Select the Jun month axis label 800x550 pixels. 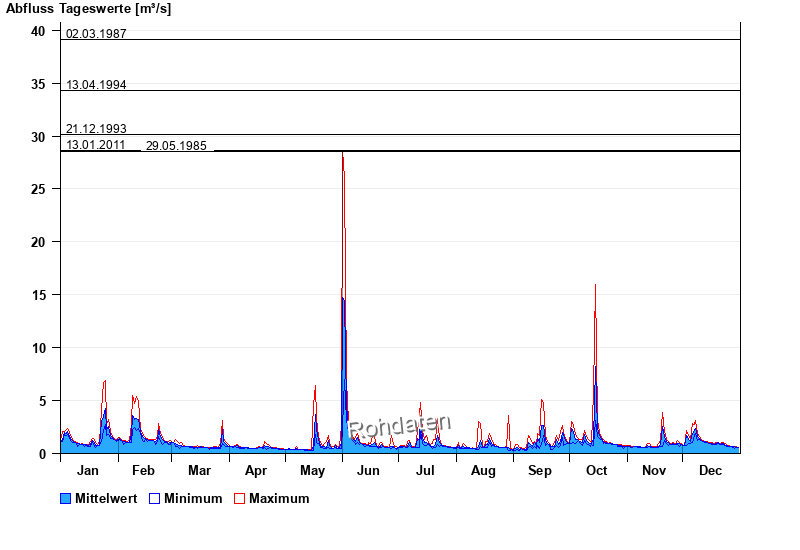pyautogui.click(x=368, y=470)
